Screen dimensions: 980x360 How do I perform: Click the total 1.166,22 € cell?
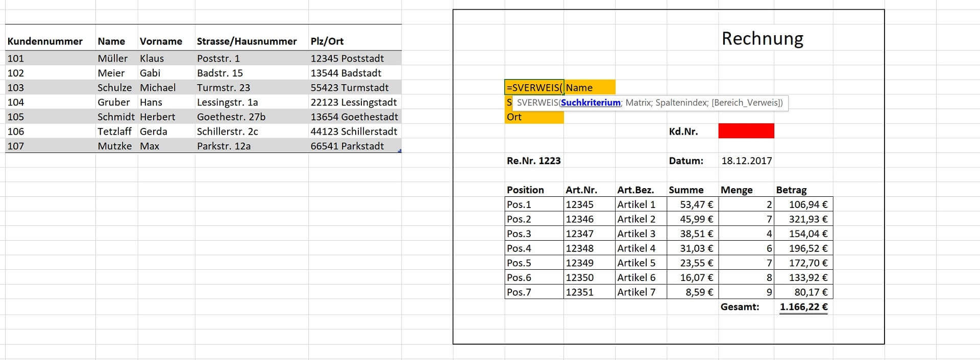(x=803, y=307)
